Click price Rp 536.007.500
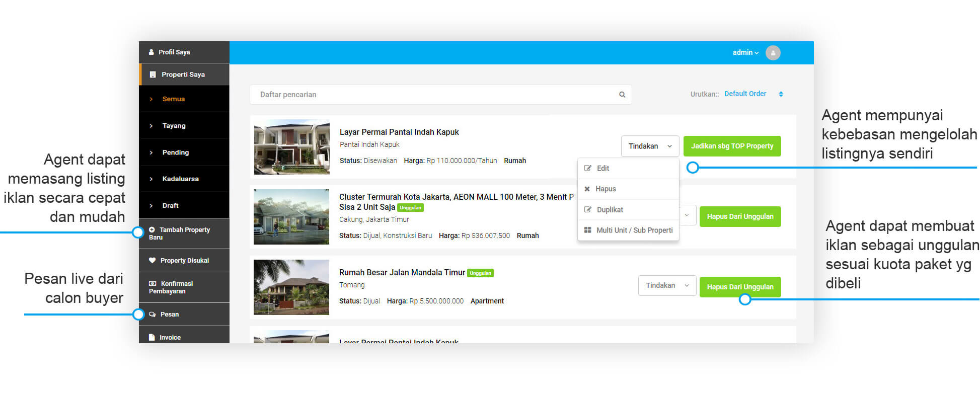 pos(486,235)
